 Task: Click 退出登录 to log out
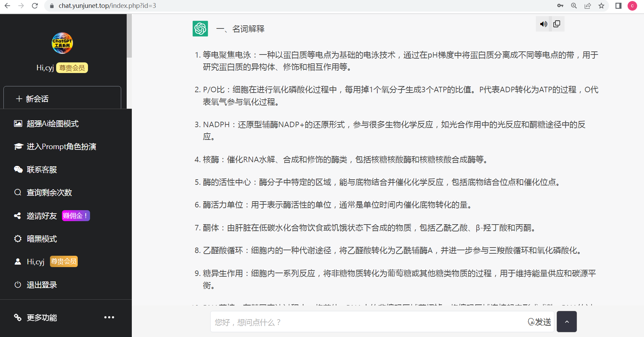coord(35,285)
